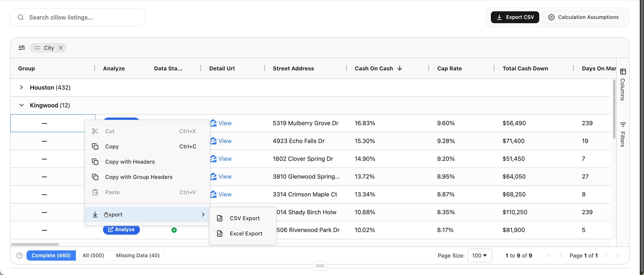Screen dimensions: 644x275
Task: Click the help question mark icon
Action: pos(20,255)
